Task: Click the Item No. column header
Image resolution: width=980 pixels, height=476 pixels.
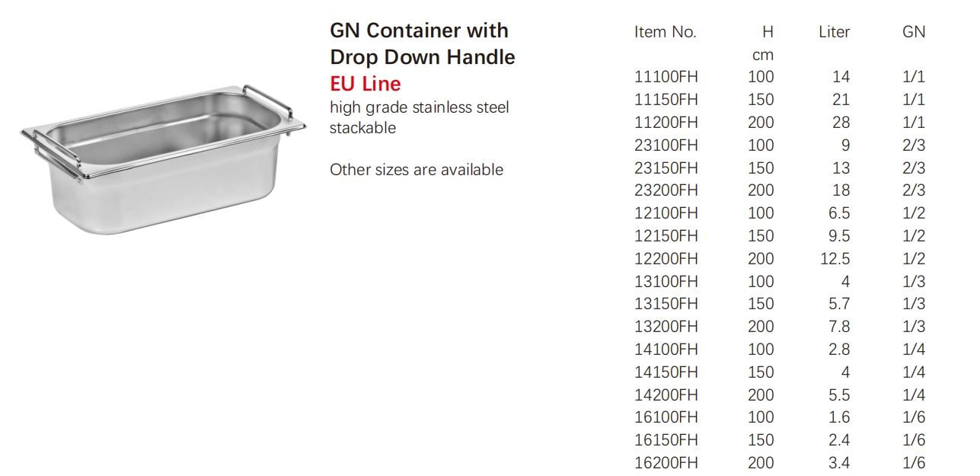Action: [x=666, y=32]
